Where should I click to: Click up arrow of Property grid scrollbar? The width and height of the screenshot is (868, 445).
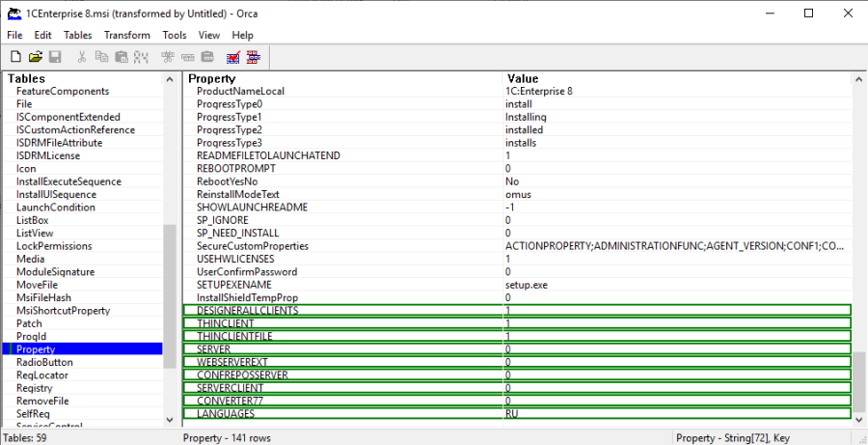coord(858,79)
